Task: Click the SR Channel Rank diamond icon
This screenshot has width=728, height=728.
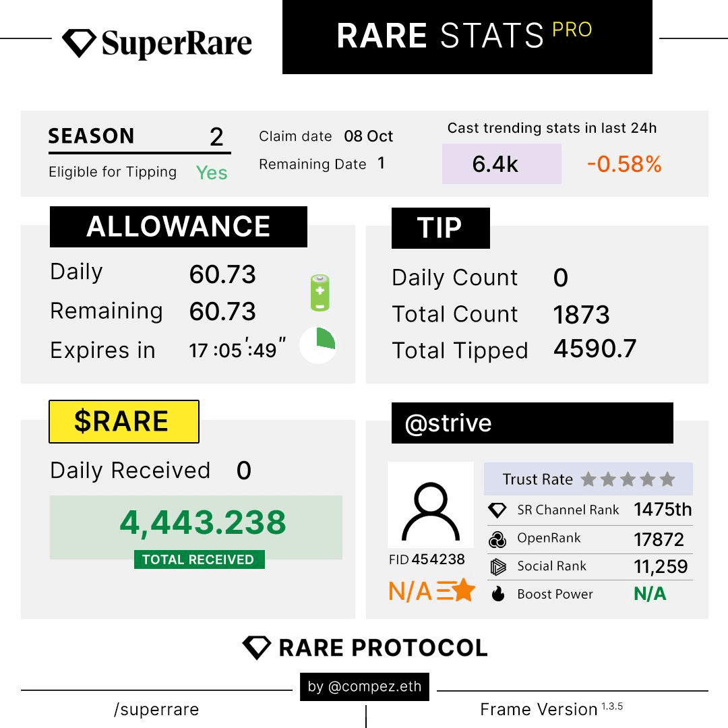Action: click(497, 510)
